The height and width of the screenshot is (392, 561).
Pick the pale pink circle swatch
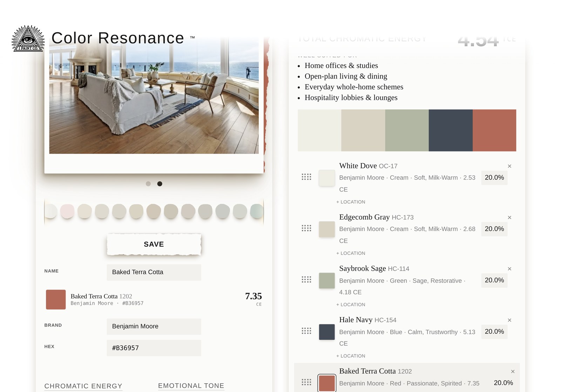67,211
